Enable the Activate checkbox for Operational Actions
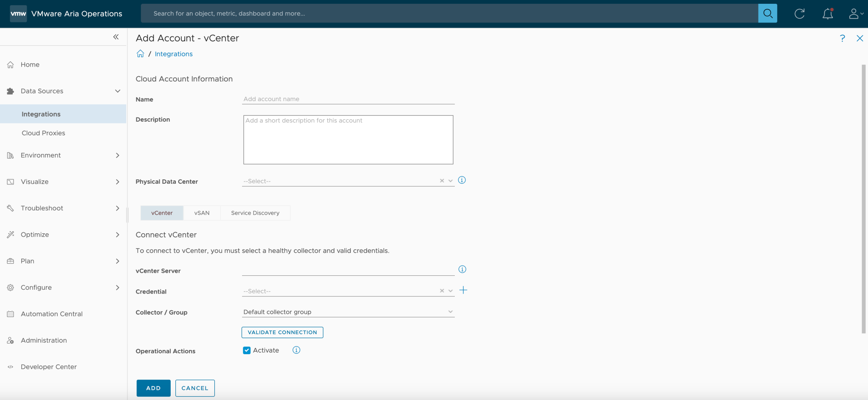Image resolution: width=868 pixels, height=400 pixels. 246,350
